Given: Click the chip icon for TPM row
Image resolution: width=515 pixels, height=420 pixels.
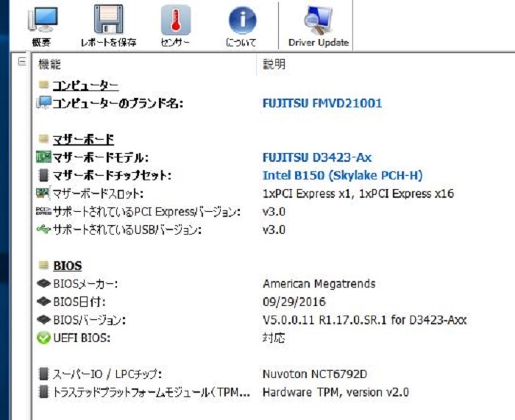Looking at the screenshot, I should pyautogui.click(x=43, y=392).
